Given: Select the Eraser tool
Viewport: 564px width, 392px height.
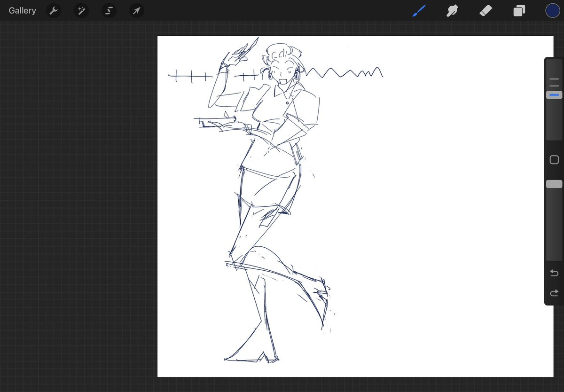Looking at the screenshot, I should 486,10.
